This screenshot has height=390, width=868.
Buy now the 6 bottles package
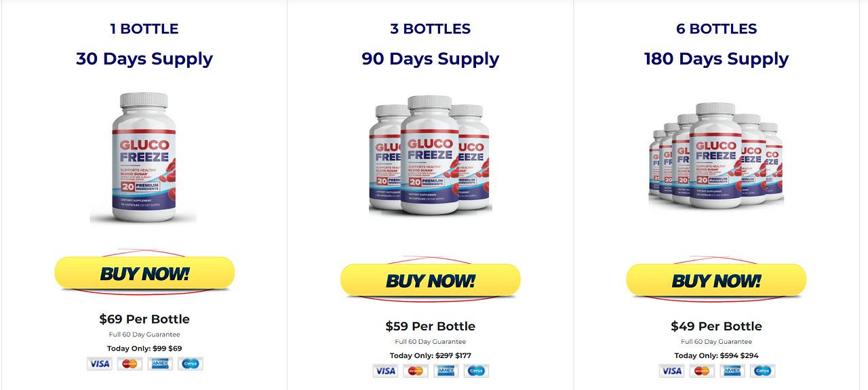coord(716,280)
